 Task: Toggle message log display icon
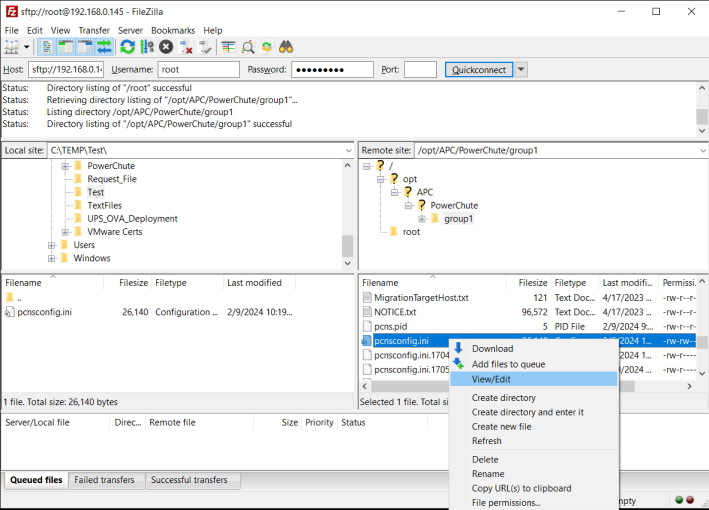pos(47,47)
